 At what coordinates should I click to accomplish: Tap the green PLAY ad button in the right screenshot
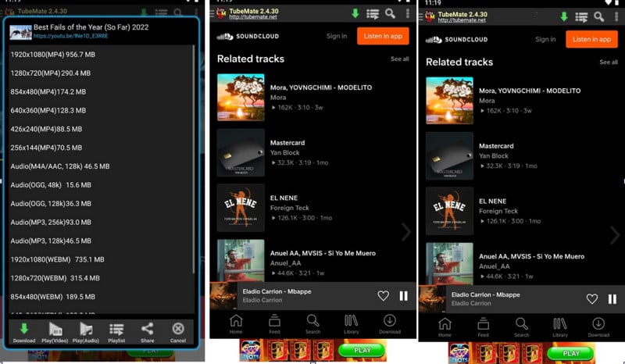571,353
